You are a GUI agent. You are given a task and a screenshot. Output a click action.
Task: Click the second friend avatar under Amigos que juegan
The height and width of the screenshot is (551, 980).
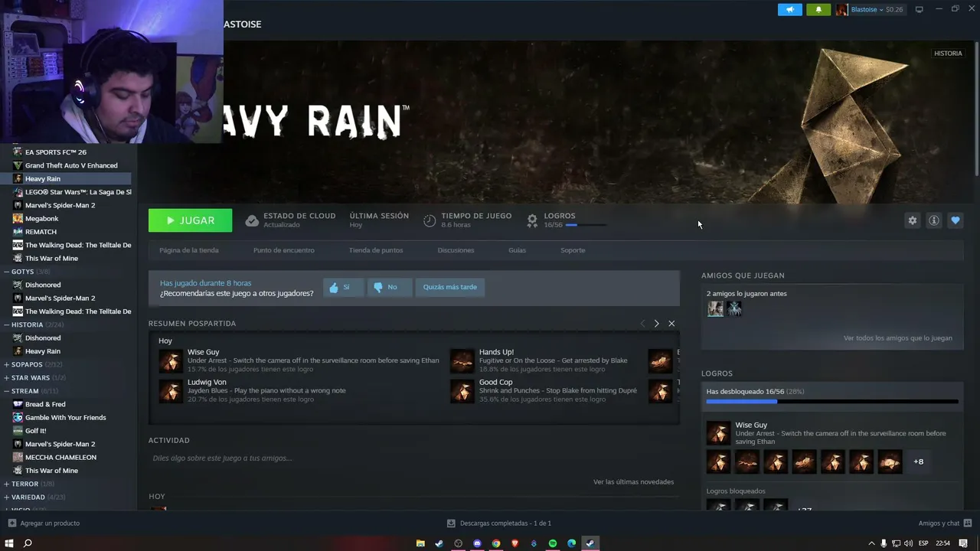pos(734,308)
